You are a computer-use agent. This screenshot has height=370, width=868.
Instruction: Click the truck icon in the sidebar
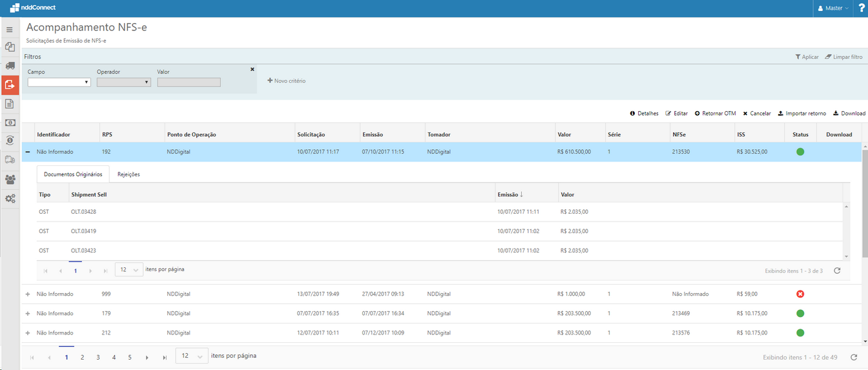tap(10, 66)
